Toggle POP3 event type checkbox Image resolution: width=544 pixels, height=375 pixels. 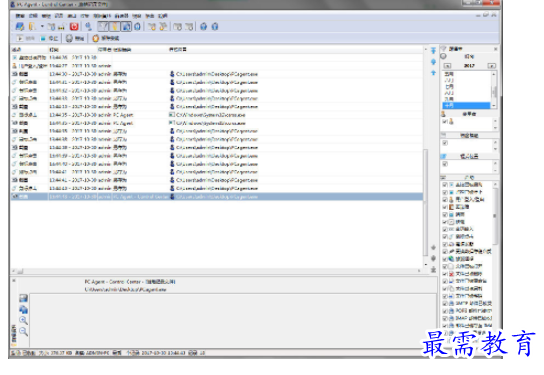click(x=445, y=310)
